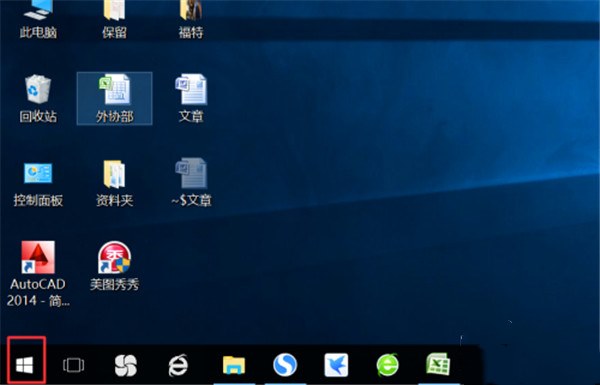The image size is (600, 385).
Task: Click the 控制面板 label text
Action: point(38,200)
